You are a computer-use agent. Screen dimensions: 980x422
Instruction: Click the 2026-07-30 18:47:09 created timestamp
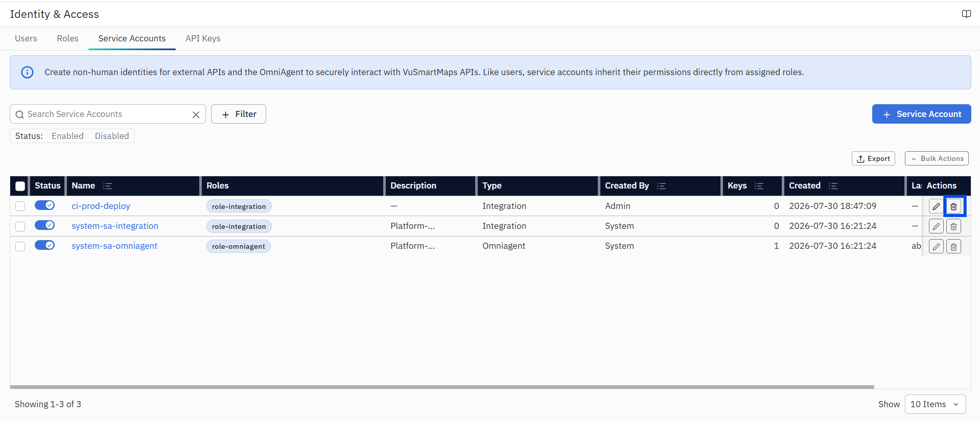tap(832, 206)
